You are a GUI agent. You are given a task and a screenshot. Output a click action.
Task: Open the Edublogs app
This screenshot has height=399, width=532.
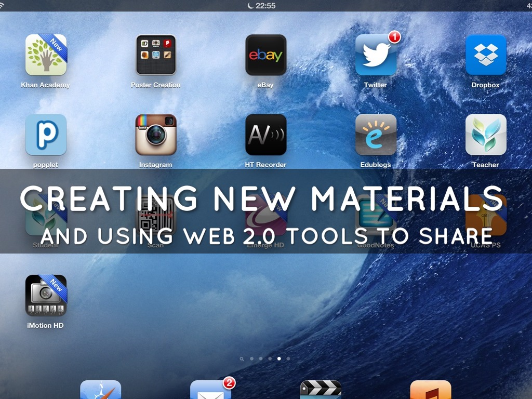(x=376, y=135)
